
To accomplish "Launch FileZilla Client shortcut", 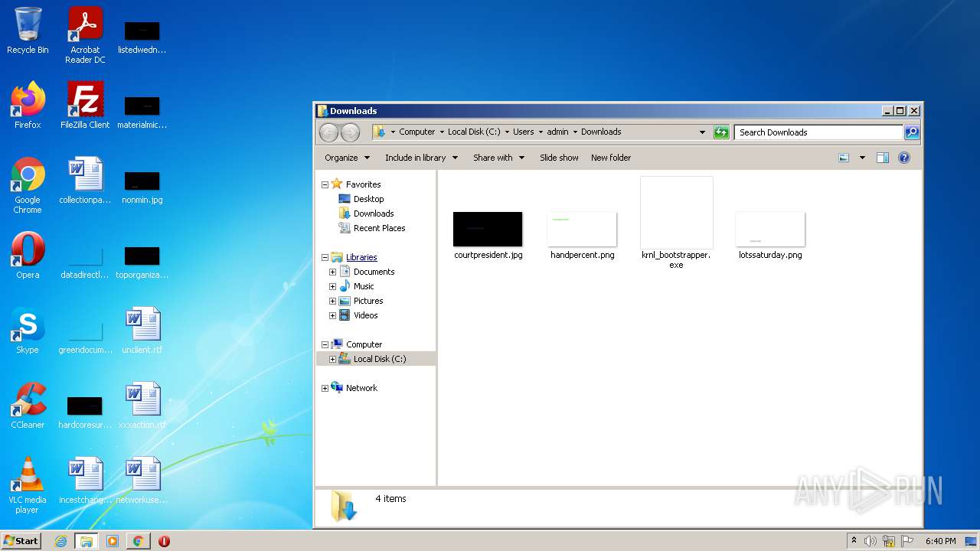I will (x=85, y=106).
